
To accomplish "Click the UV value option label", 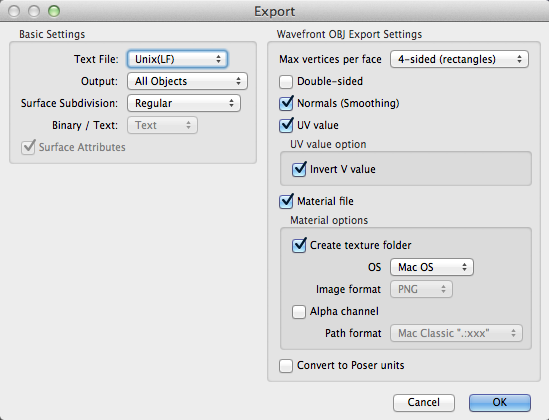I will (x=328, y=144).
